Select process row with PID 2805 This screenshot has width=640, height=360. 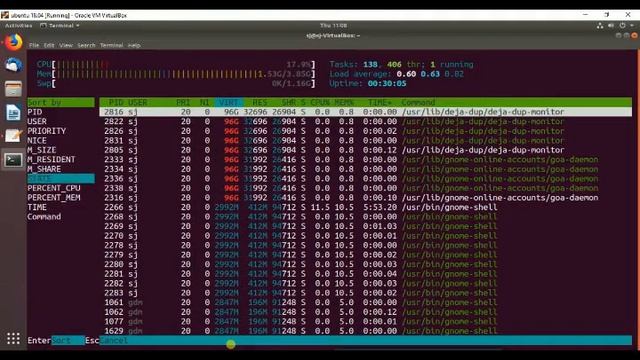366,150
